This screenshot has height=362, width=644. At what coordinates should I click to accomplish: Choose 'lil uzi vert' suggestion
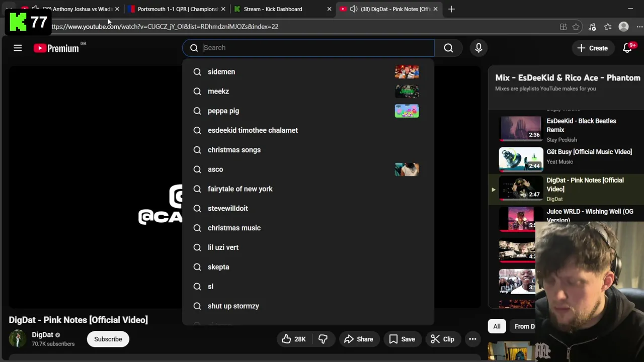tap(308, 247)
